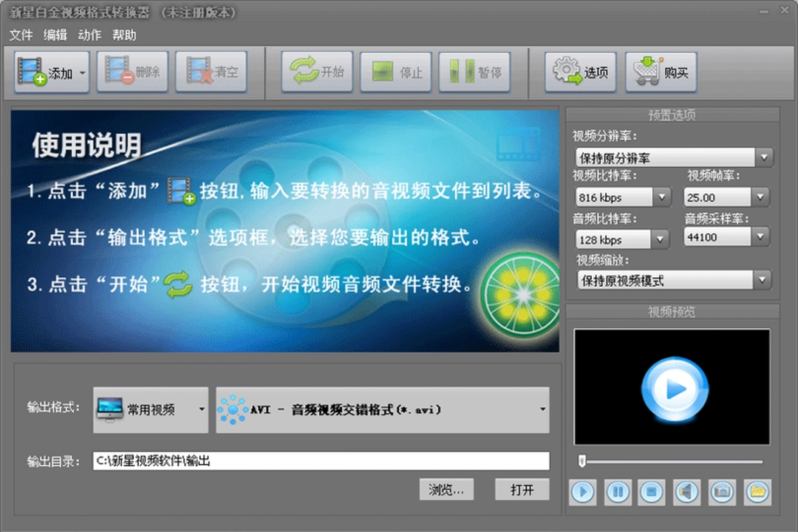Click the 清空 (Clear) toolbar icon
The width and height of the screenshot is (798, 532).
click(x=211, y=72)
